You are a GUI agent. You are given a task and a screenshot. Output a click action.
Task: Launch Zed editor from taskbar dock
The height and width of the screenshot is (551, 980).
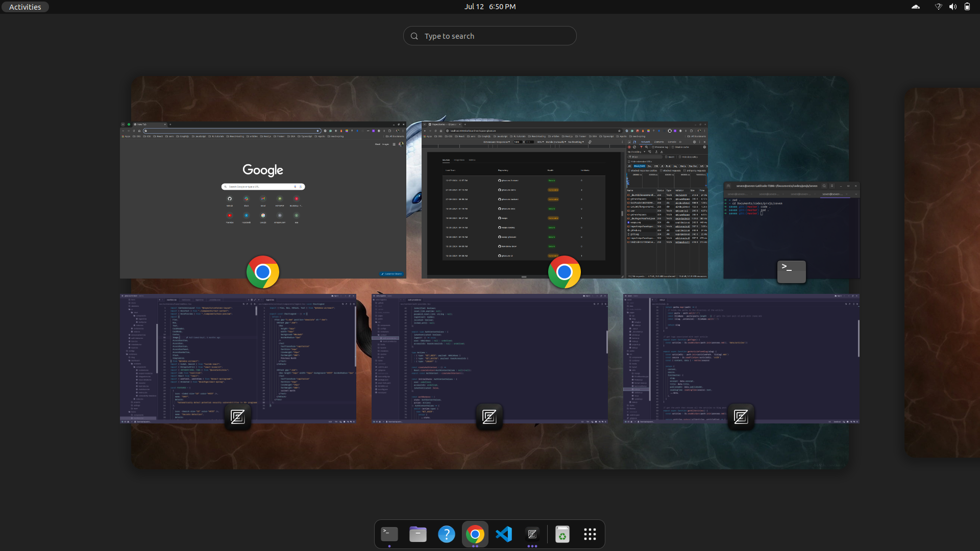pyautogui.click(x=532, y=534)
